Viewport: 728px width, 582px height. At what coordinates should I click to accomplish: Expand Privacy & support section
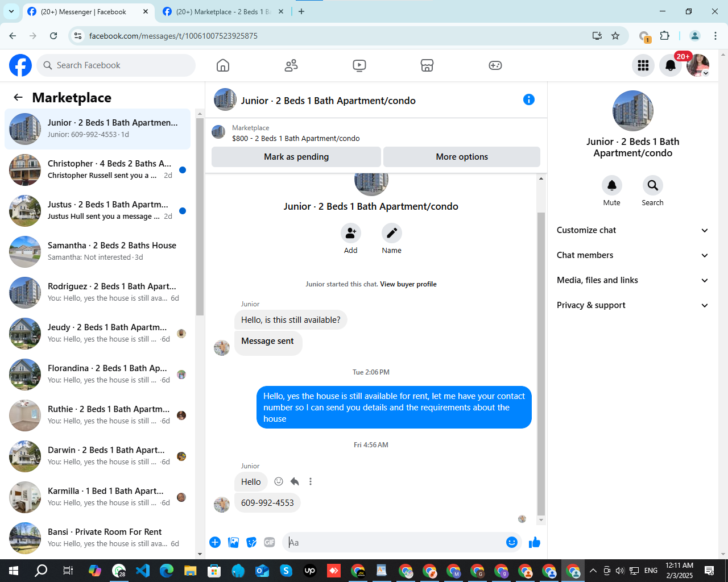point(632,305)
